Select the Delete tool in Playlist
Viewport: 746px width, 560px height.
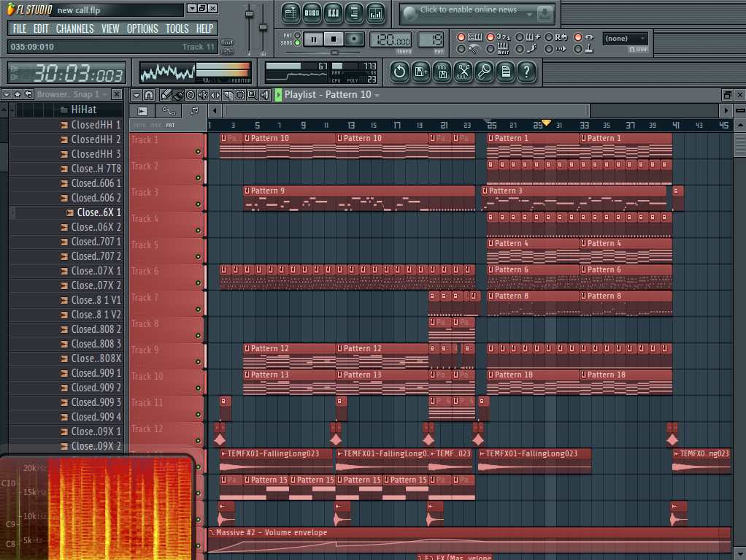191,95
